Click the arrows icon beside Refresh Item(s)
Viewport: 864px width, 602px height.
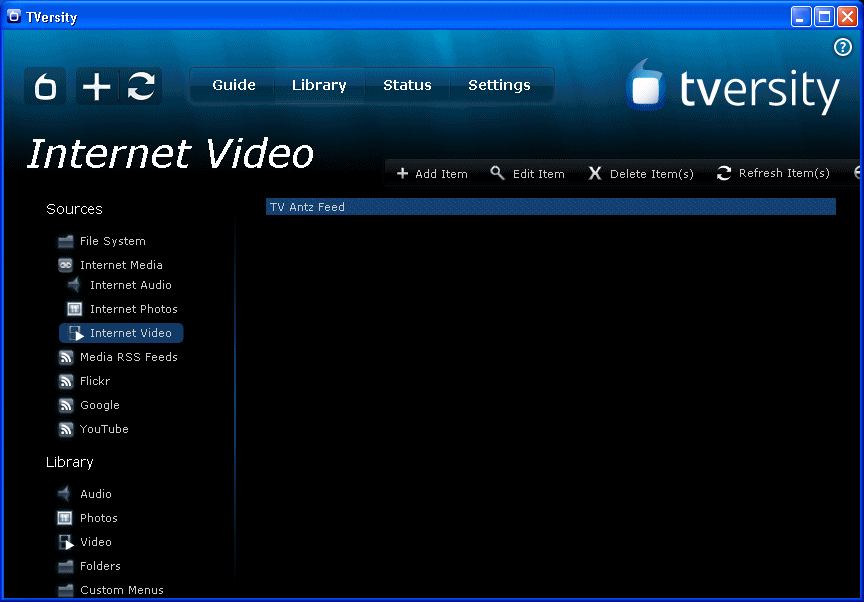(x=723, y=173)
